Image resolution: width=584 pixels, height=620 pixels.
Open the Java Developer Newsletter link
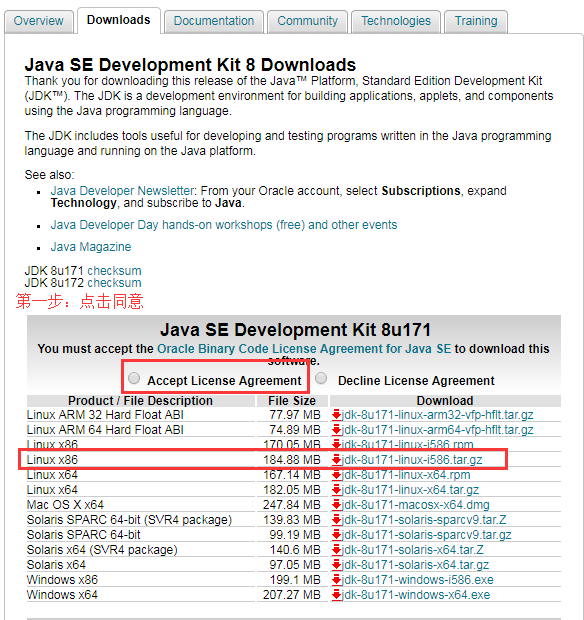point(122,191)
